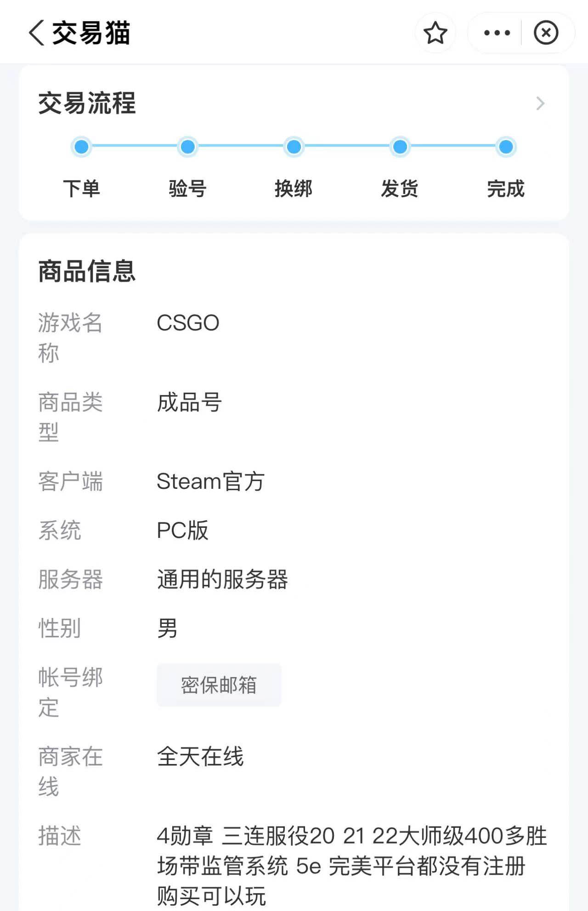588x911 pixels.
Task: Click the 发货 step dot
Action: point(400,147)
